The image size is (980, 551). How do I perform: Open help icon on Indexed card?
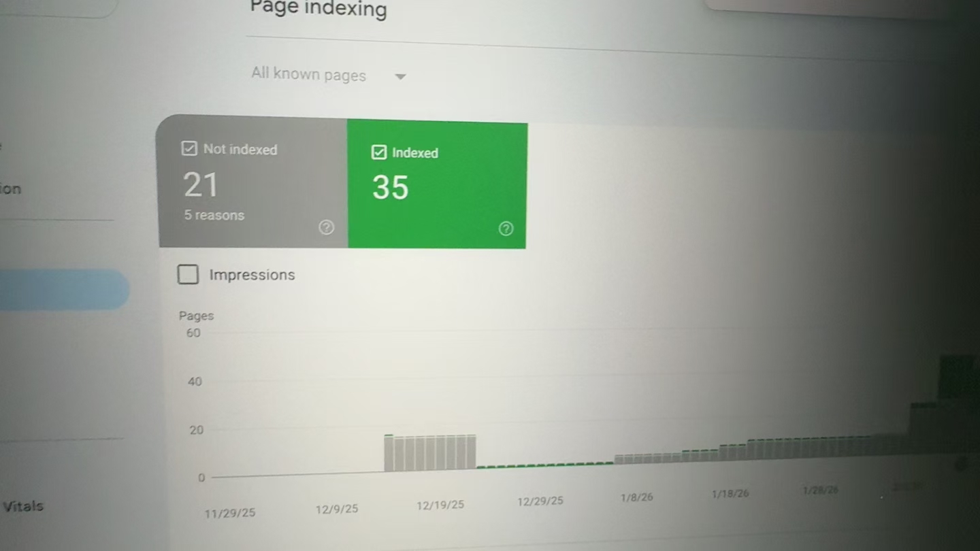(x=506, y=229)
